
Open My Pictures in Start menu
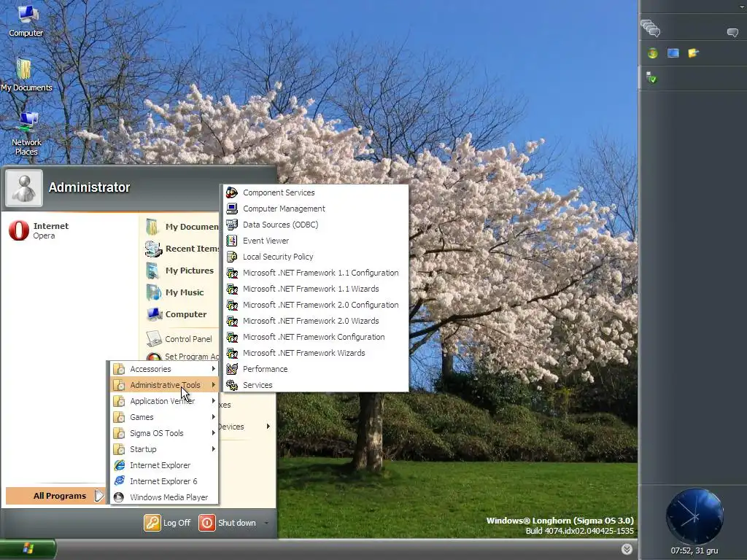click(180, 271)
